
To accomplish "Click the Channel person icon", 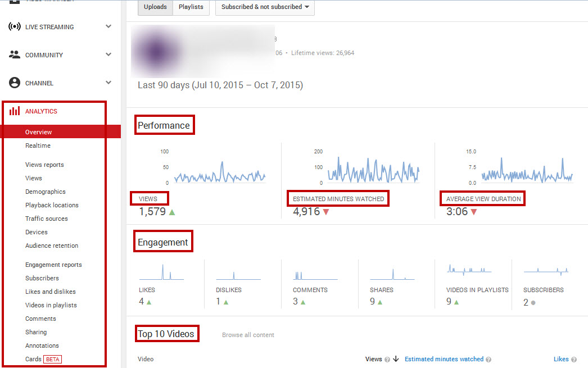I will tap(13, 83).
